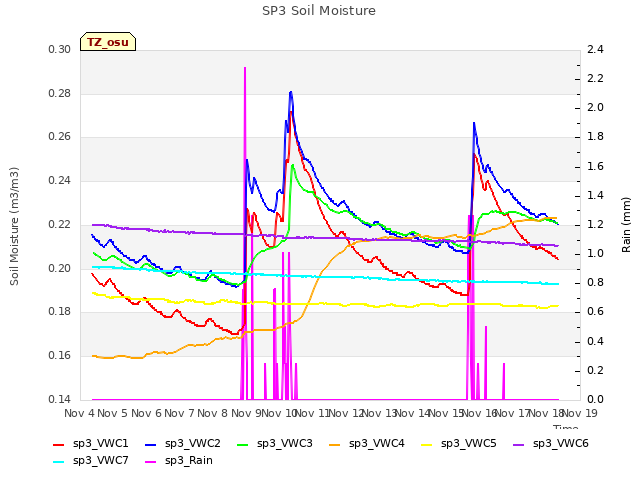Click the Nov 4 x-axis tick label

pos(79,413)
